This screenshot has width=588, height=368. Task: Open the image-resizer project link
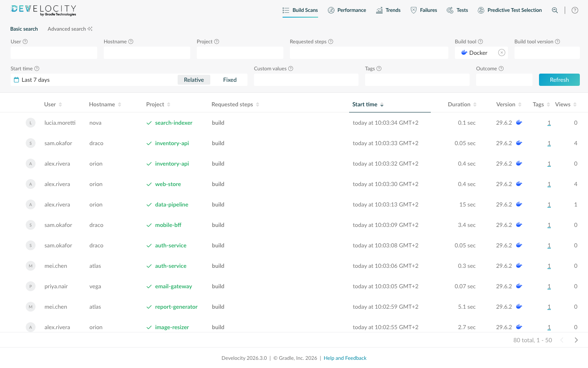coord(172,327)
